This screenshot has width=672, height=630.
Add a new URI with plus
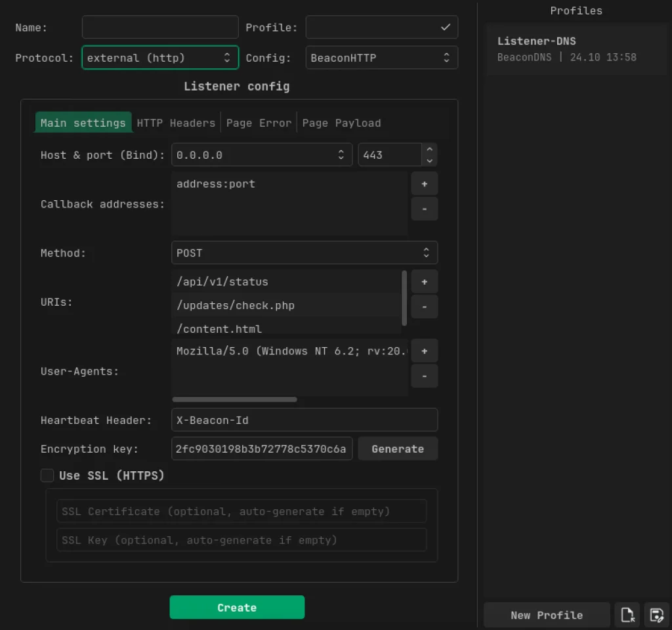425,282
